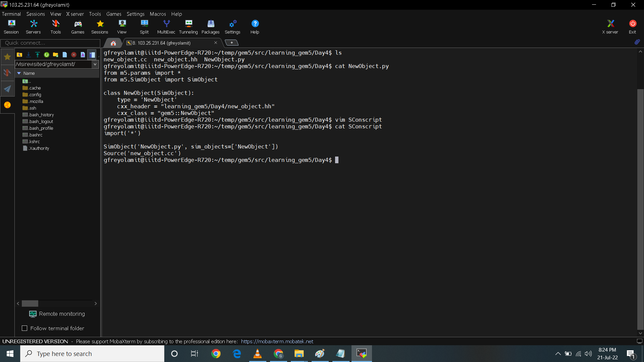Click the file browser horizontal scrollbar thumb

30,303
